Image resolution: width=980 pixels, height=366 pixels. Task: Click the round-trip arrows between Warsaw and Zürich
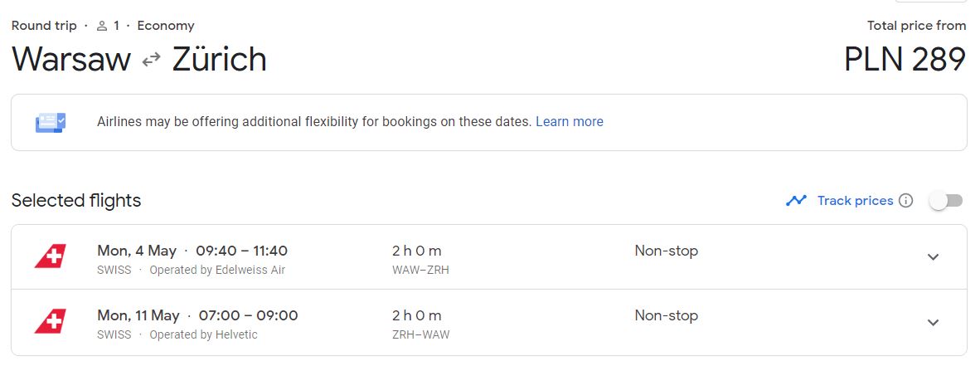151,60
